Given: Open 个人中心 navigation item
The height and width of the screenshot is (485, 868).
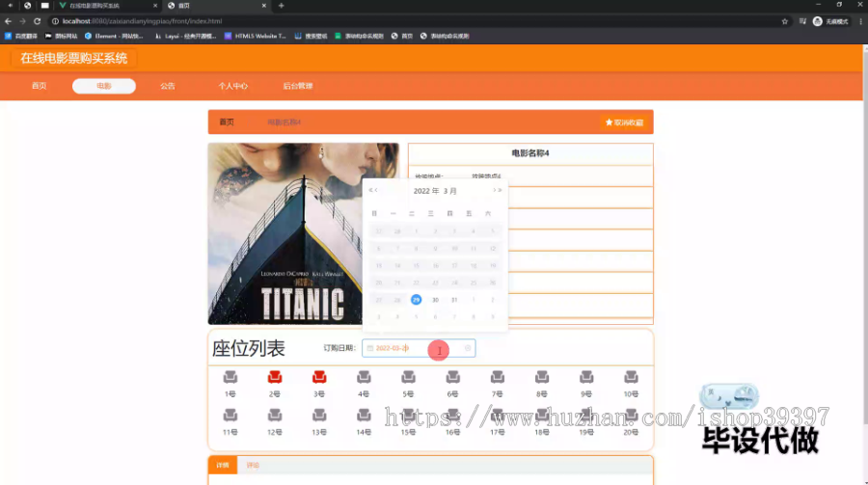Looking at the screenshot, I should tap(232, 86).
